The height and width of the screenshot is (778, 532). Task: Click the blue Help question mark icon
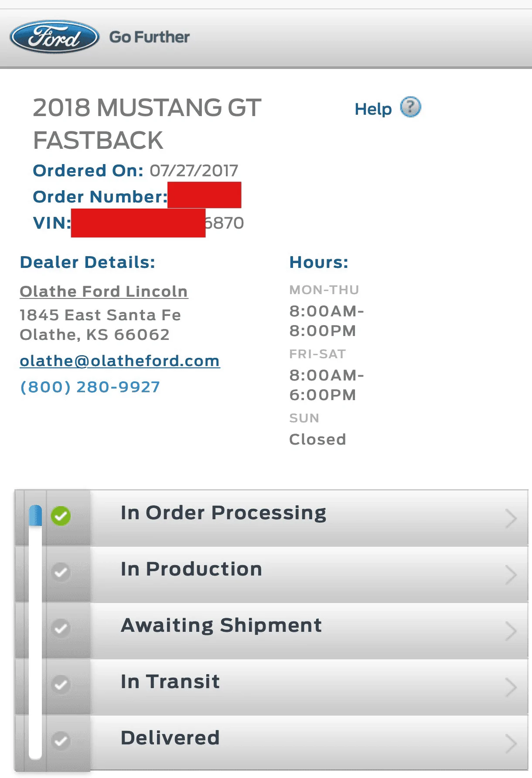[410, 107]
